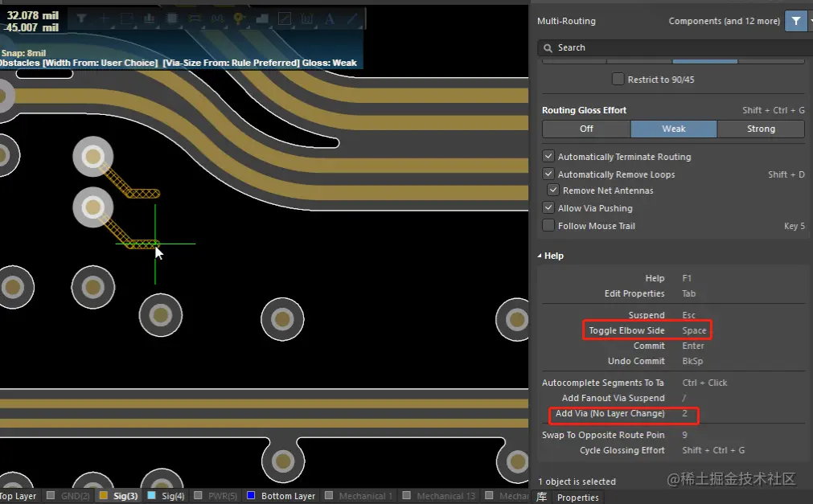The image size is (813, 504).
Task: Open the selection filter in the Active Bar
Action: click(81, 18)
